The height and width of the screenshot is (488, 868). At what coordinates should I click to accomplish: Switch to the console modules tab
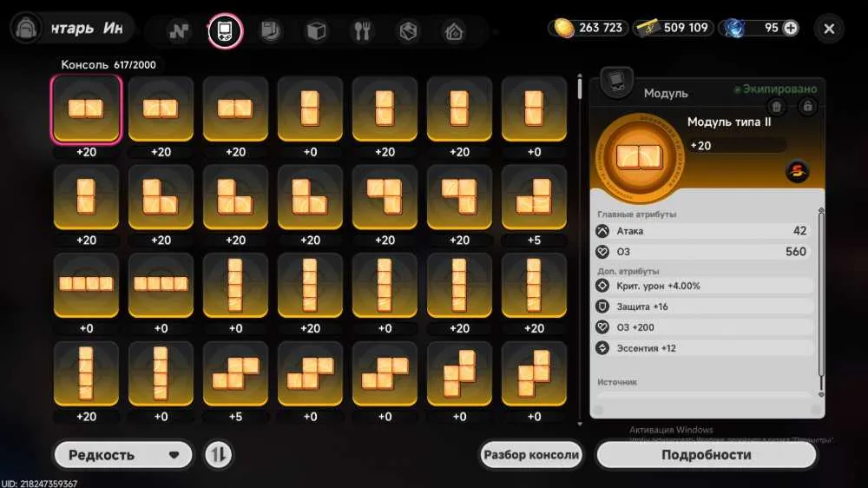pos(226,30)
